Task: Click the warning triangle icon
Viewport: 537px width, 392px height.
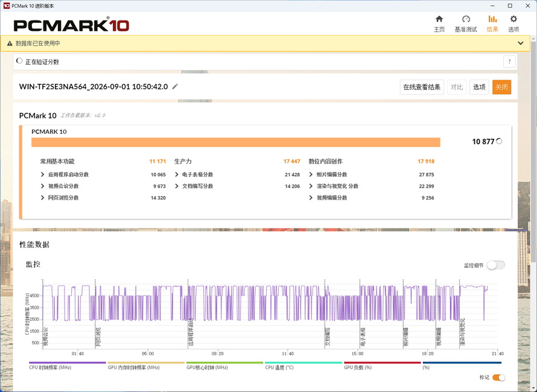Action: 10,43
